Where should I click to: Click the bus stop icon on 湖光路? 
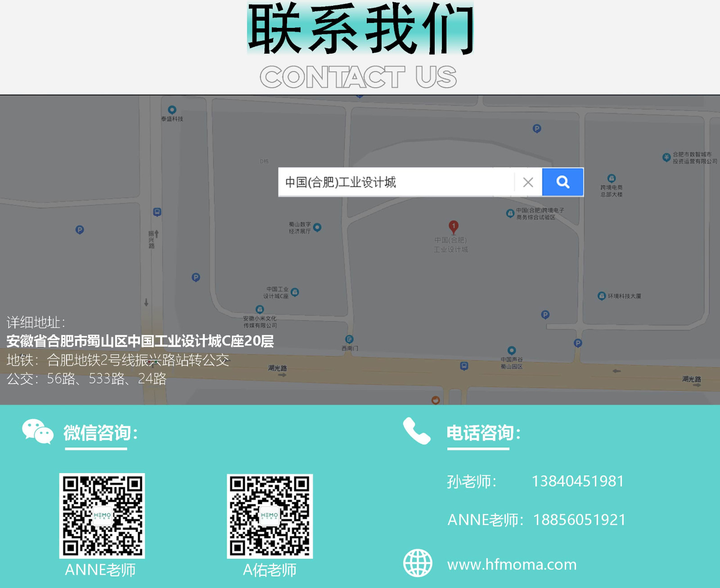click(x=464, y=366)
